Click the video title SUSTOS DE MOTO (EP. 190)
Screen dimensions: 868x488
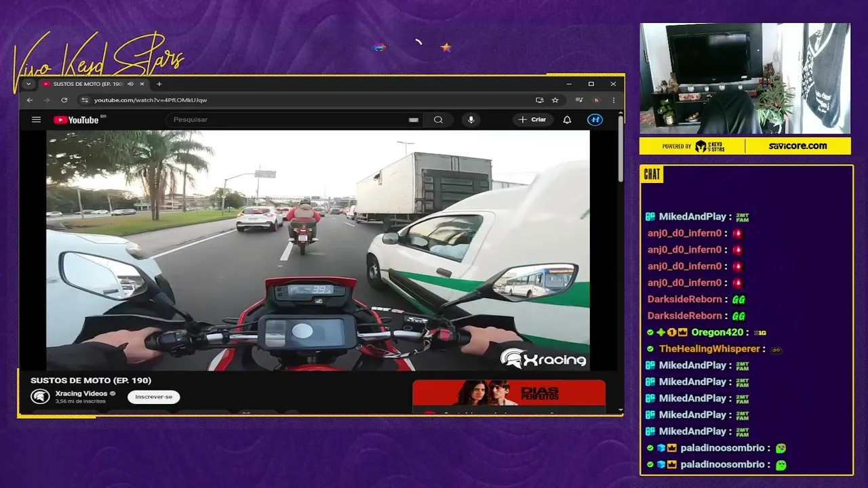[91, 381]
